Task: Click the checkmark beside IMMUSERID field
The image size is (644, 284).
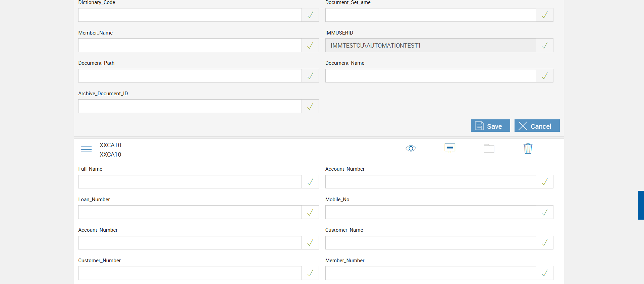Action: [544, 45]
